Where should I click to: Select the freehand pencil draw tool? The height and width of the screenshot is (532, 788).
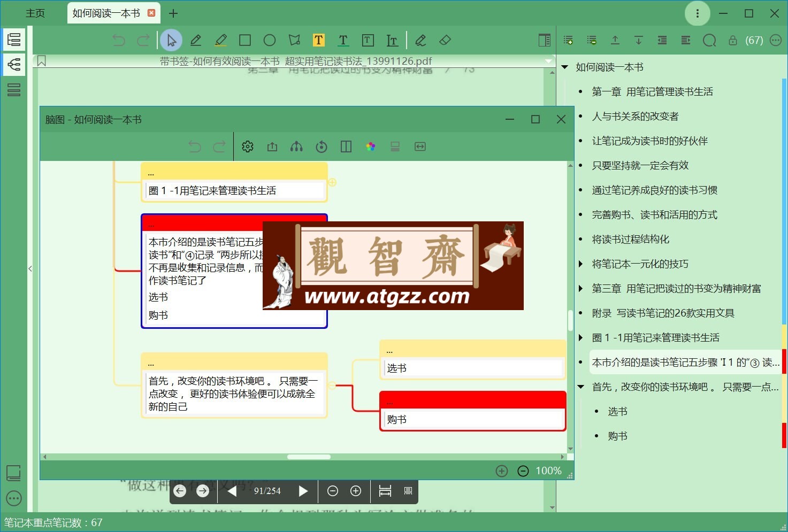click(x=420, y=40)
